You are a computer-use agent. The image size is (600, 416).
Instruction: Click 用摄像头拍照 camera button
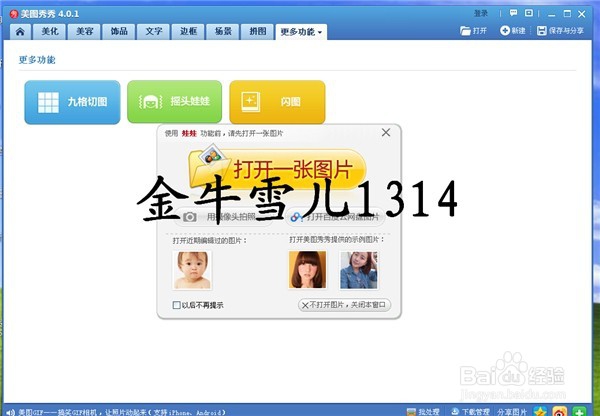[223, 217]
